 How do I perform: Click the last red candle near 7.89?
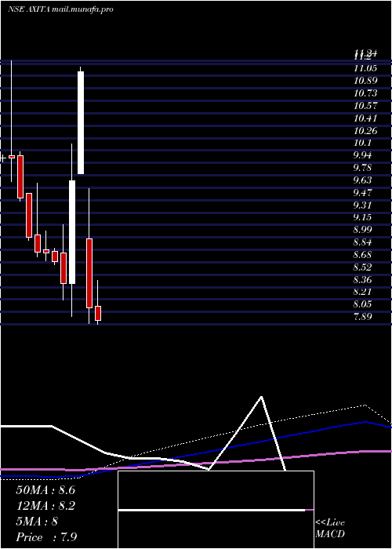click(98, 313)
